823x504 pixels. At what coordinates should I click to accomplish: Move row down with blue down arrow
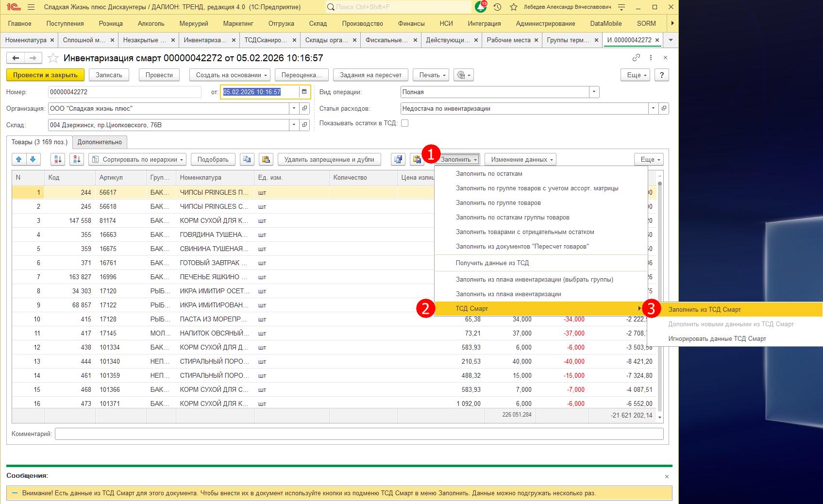[x=33, y=159]
